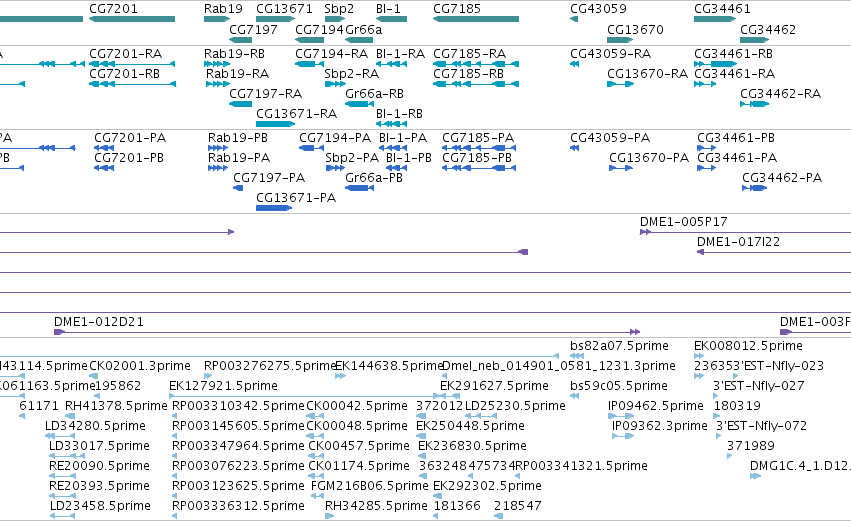Select the CG43059 gene label
This screenshot has width=851, height=521.
click(598, 9)
